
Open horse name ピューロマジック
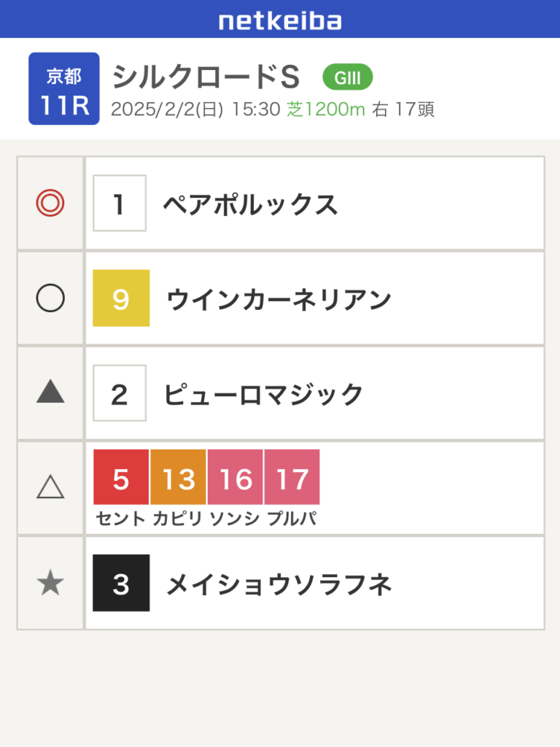coord(263,395)
